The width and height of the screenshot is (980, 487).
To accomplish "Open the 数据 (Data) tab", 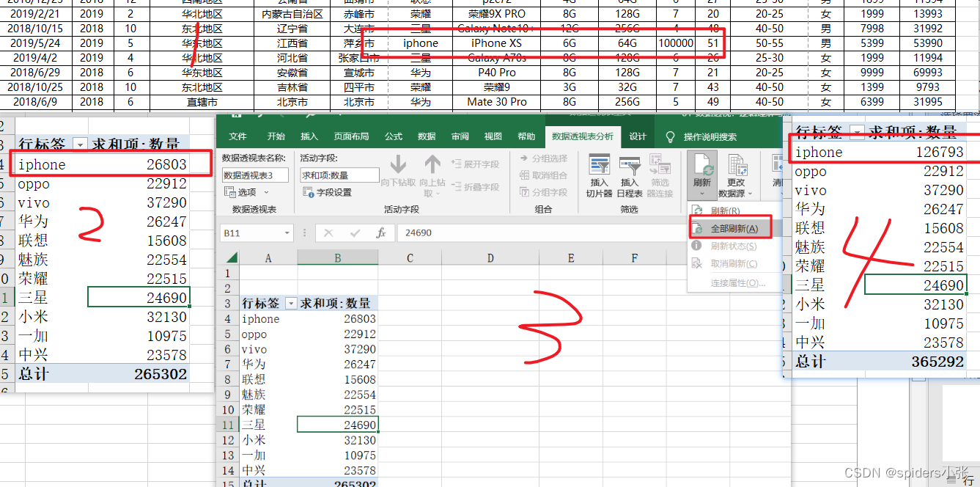I will click(427, 136).
